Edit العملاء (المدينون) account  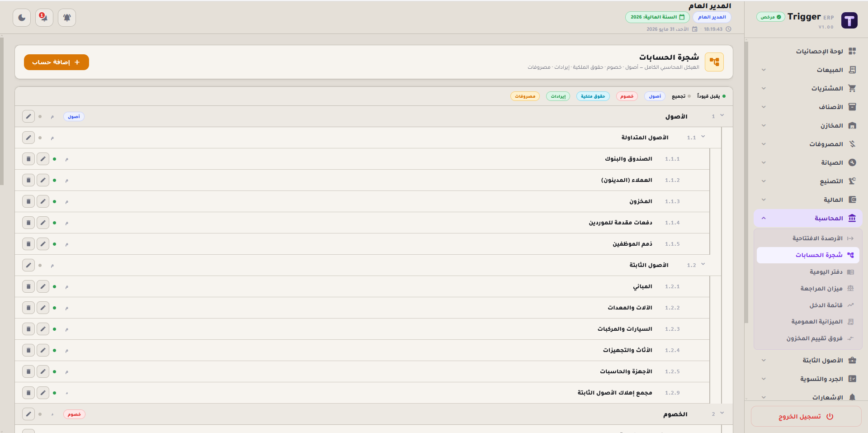coord(43,180)
